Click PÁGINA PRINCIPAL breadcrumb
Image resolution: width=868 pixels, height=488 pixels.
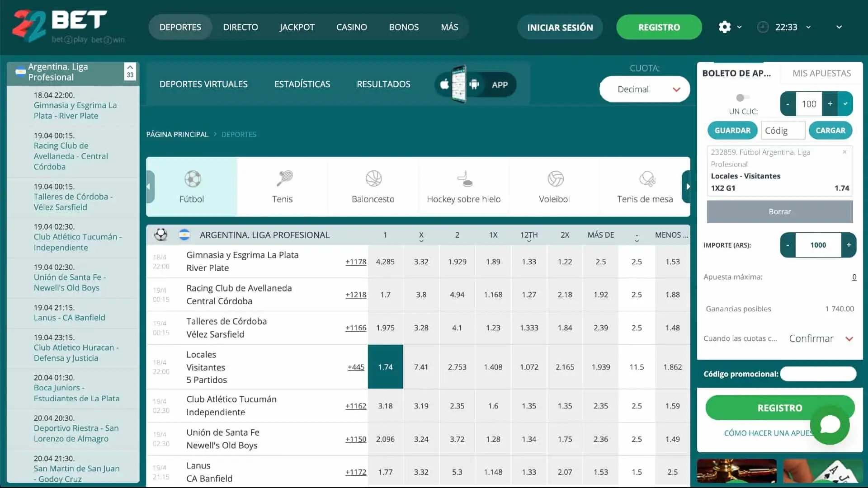[x=177, y=134]
